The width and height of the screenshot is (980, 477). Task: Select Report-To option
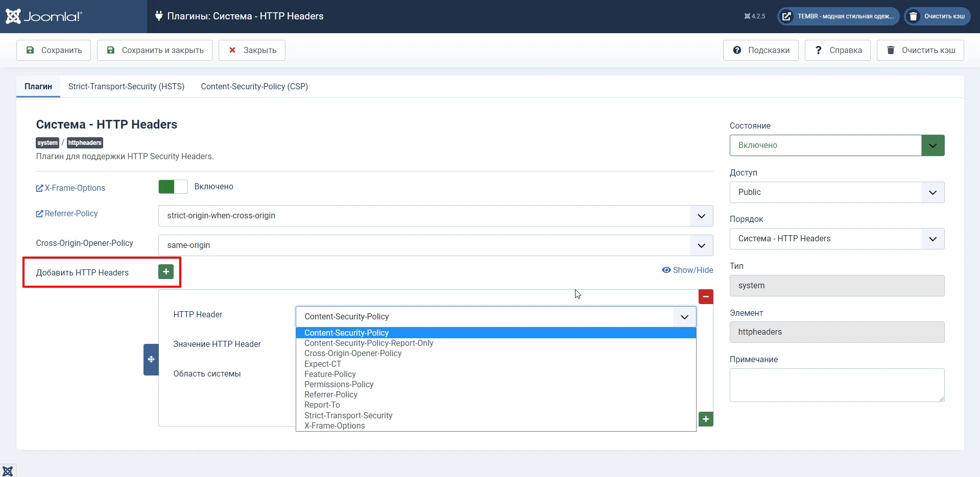click(x=496, y=405)
